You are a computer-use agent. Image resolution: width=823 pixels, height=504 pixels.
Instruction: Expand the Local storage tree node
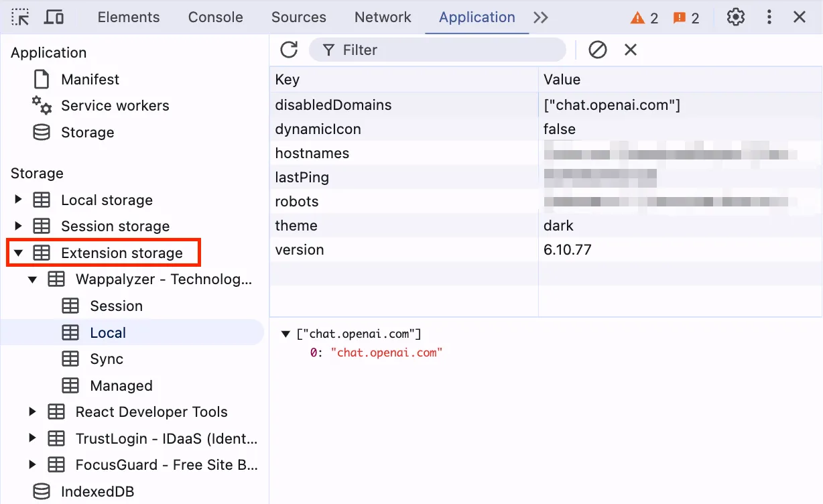18,200
